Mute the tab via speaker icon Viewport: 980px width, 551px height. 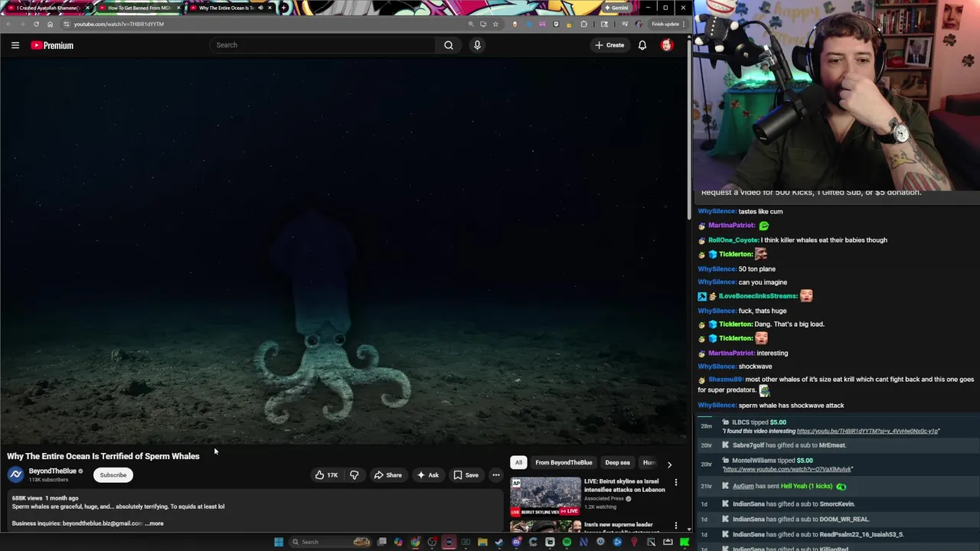pyautogui.click(x=260, y=8)
